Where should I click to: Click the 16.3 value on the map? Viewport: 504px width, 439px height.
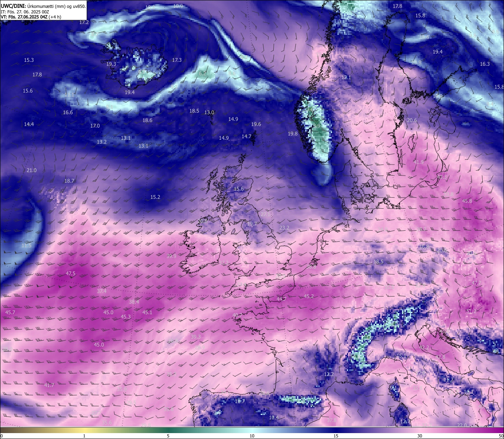click(x=485, y=64)
